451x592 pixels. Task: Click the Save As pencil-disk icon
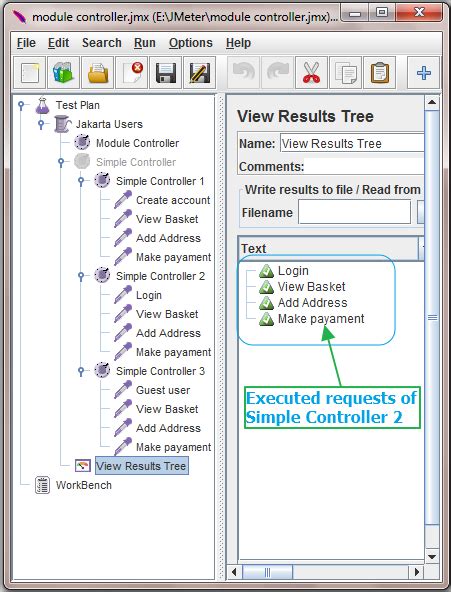click(199, 73)
